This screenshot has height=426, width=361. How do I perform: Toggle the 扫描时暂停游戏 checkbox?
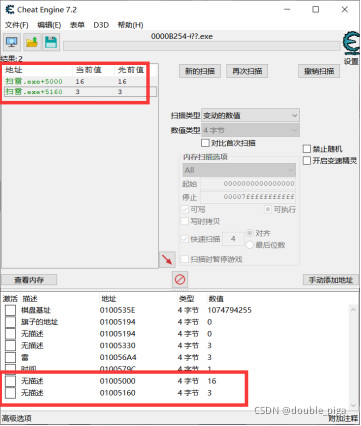pos(184,259)
